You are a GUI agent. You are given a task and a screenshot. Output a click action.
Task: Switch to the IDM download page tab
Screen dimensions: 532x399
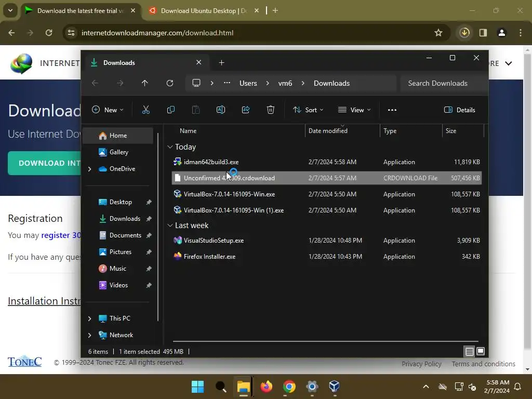(79, 11)
